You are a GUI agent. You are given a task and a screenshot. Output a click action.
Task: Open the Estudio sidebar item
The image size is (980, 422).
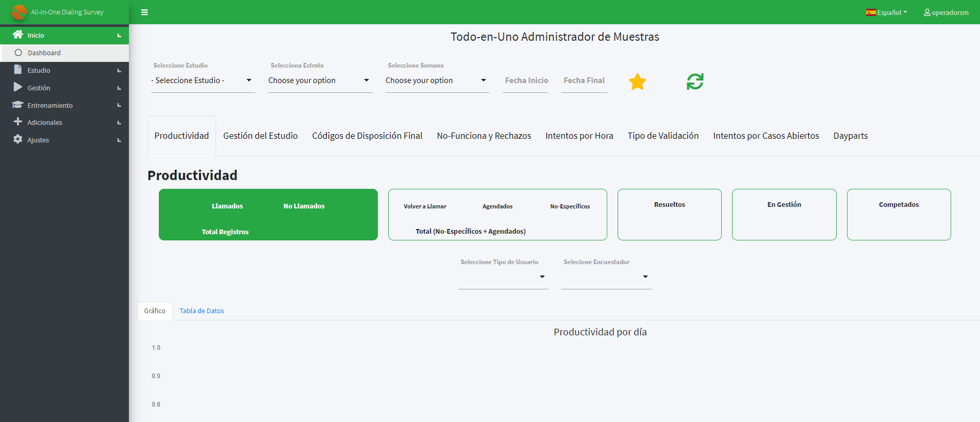[x=64, y=70]
